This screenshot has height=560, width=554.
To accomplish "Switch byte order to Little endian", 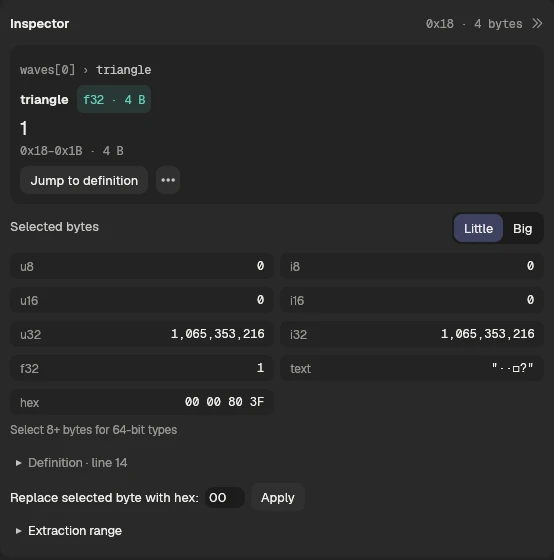I will pos(478,228).
